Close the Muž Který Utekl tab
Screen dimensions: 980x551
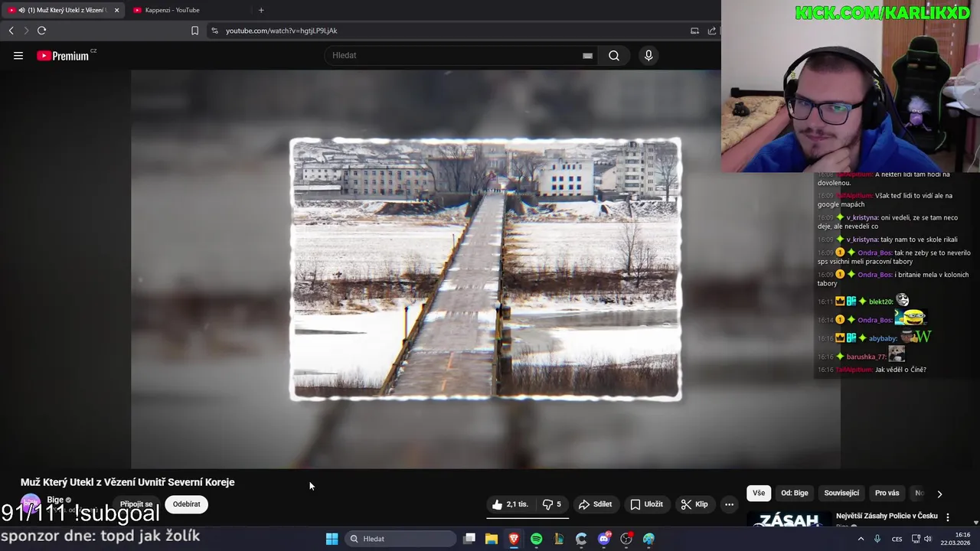pyautogui.click(x=116, y=10)
